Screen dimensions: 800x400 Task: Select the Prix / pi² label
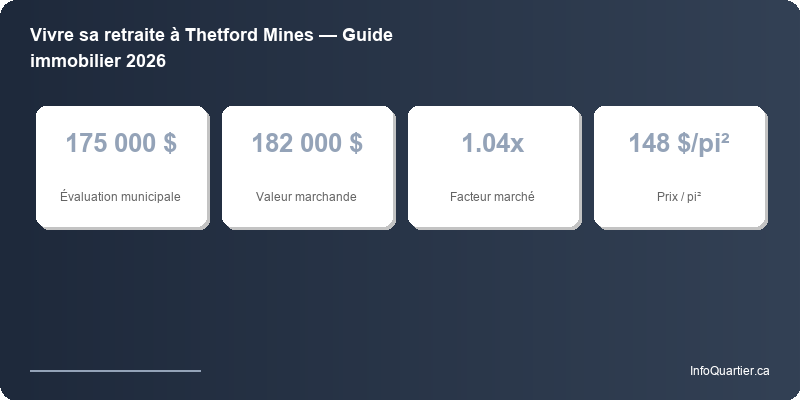coord(678,197)
